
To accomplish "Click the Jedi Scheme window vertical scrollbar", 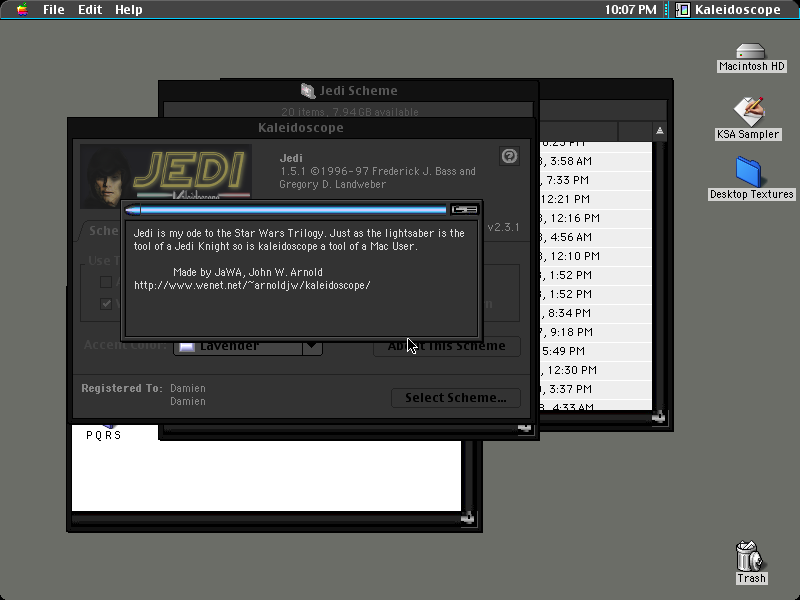I will click(660, 276).
